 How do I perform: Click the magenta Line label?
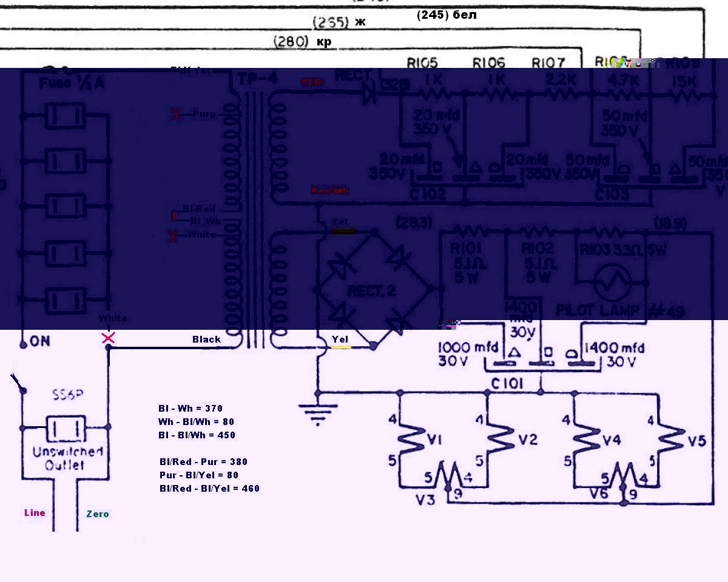(35, 513)
